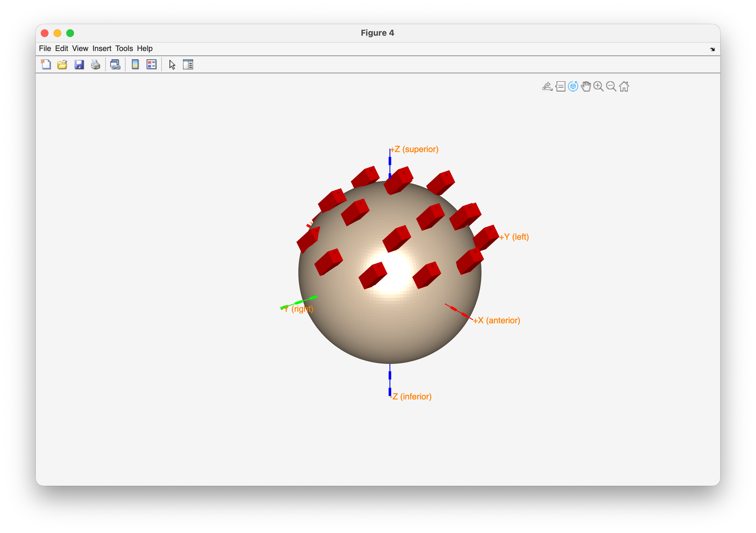Image resolution: width=756 pixels, height=533 pixels.
Task: Click the toolbar dock arrow at far right
Action: (x=712, y=49)
